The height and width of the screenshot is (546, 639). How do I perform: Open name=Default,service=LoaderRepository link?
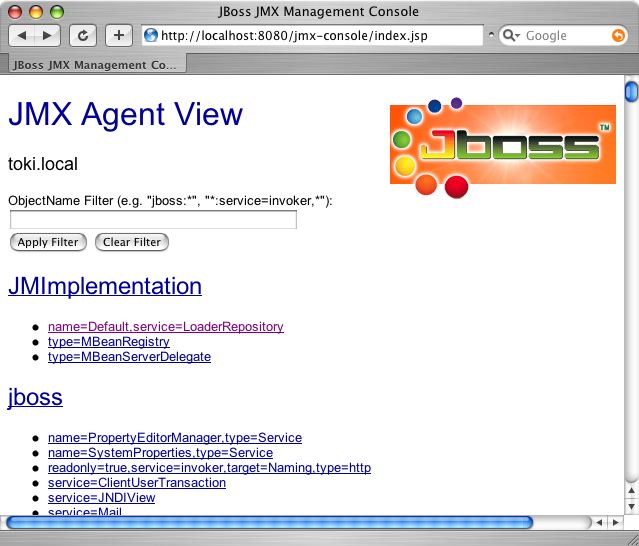[x=166, y=327]
